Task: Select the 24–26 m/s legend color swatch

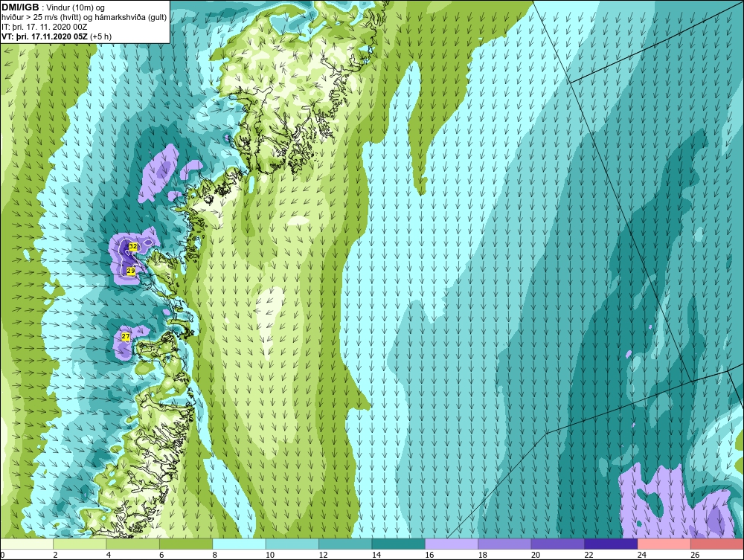Action: pos(664,544)
